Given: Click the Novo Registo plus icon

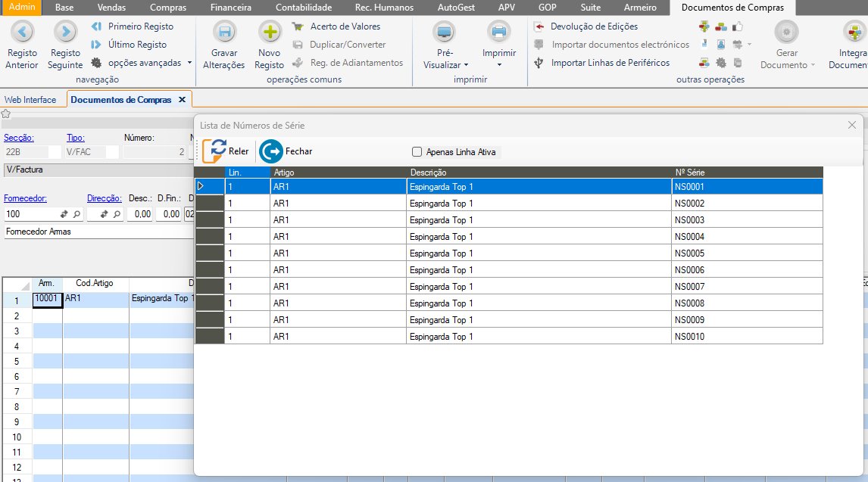Looking at the screenshot, I should (x=270, y=32).
